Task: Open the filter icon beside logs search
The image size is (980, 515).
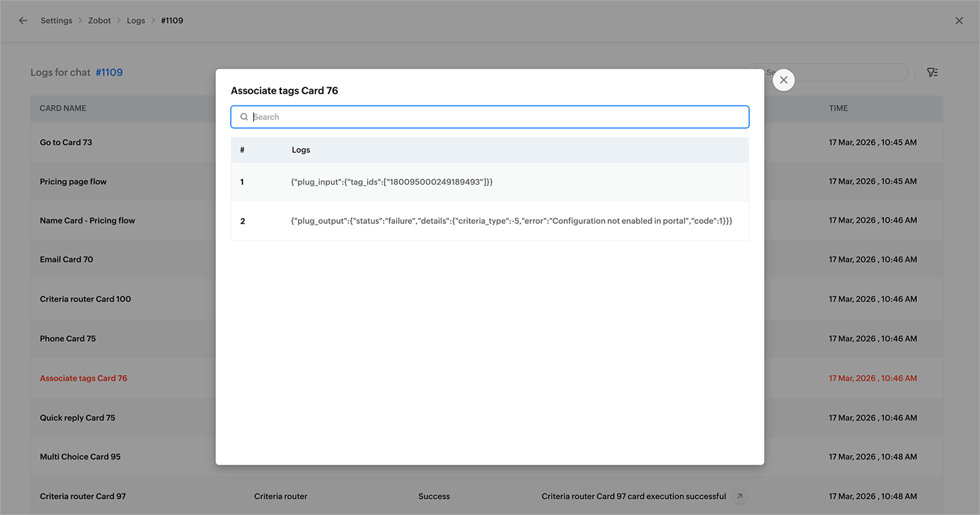Action: click(x=933, y=72)
